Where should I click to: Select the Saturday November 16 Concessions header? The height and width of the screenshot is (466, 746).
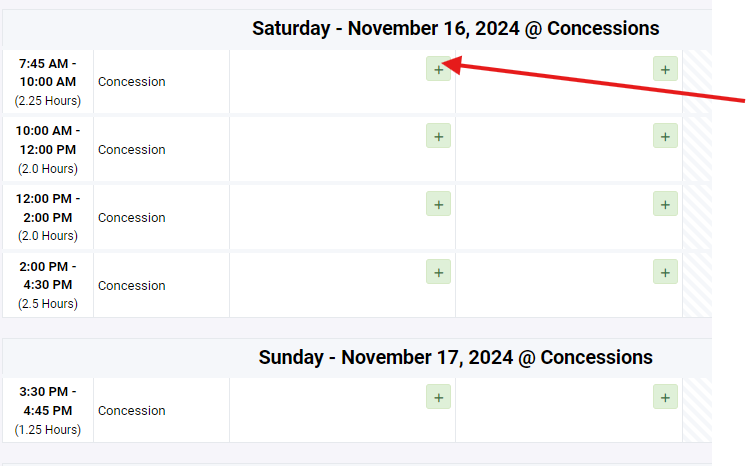click(455, 28)
